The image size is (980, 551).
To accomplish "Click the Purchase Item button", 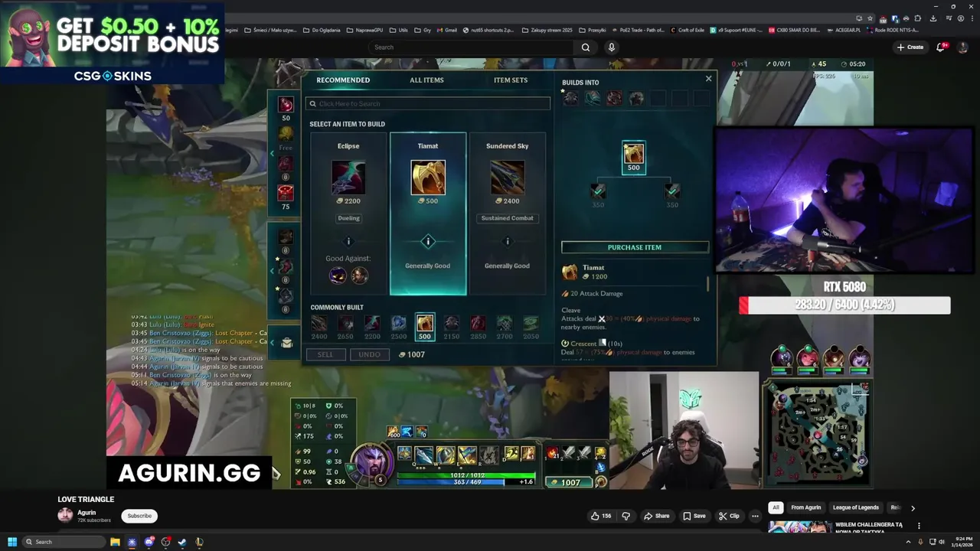I will coord(635,247).
